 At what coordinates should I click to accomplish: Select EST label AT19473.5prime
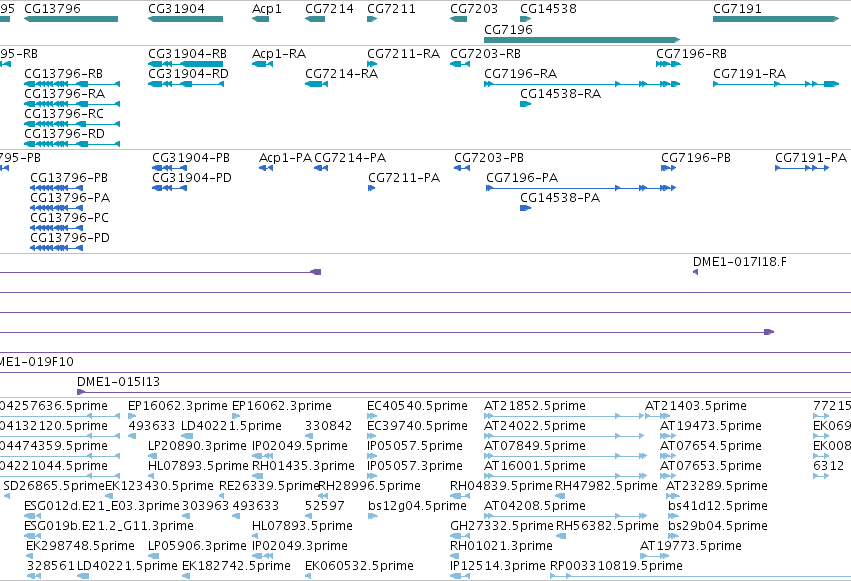point(710,426)
